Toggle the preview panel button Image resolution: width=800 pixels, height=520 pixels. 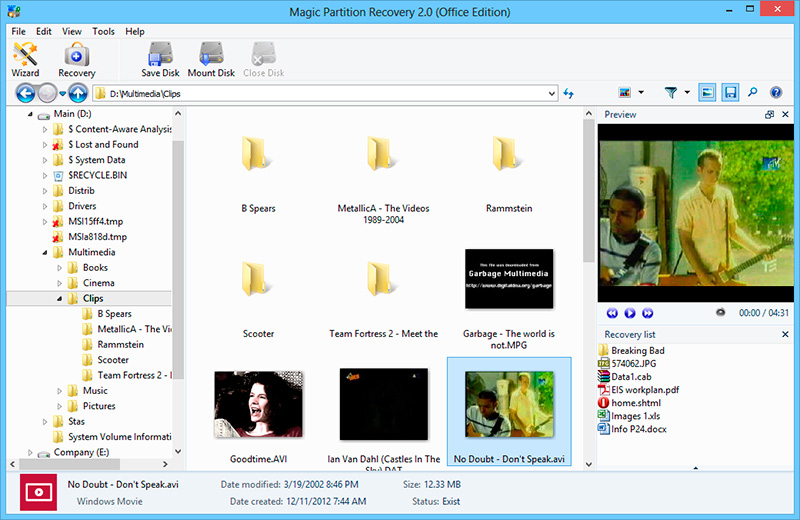point(707,93)
